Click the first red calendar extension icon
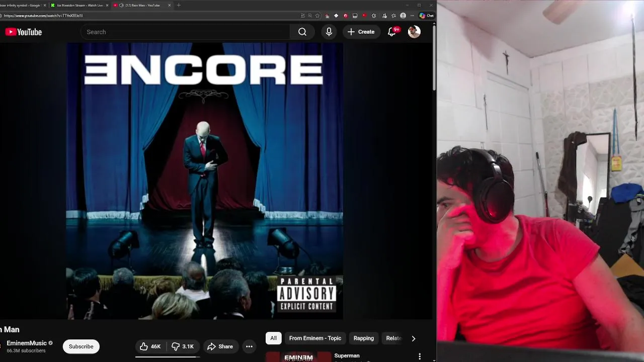Viewport: 644px width, 362px height. click(x=327, y=16)
